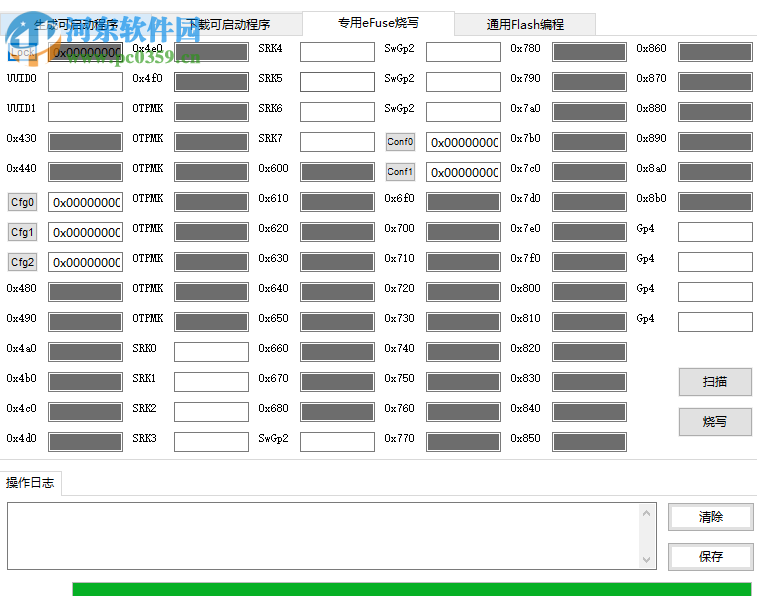This screenshot has height=596, width=757.
Task: Focus the Cfg0 value field
Action: pyautogui.click(x=85, y=202)
